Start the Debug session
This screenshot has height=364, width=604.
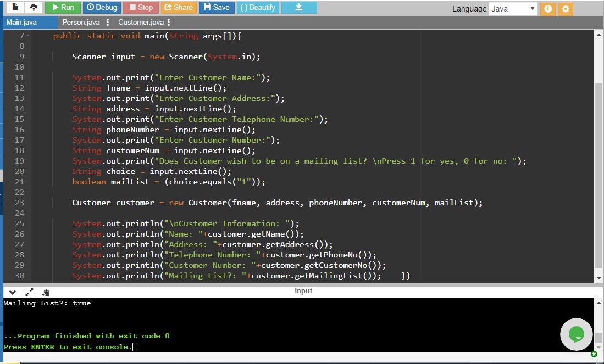(x=102, y=7)
